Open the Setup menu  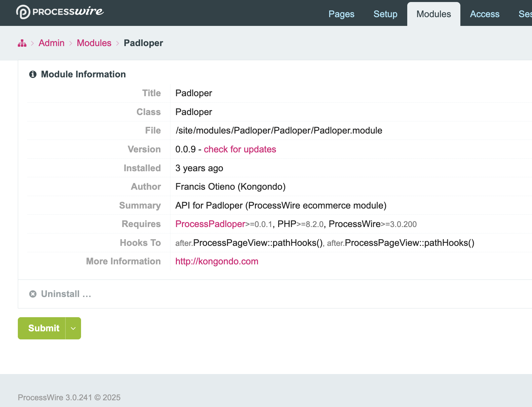click(385, 14)
